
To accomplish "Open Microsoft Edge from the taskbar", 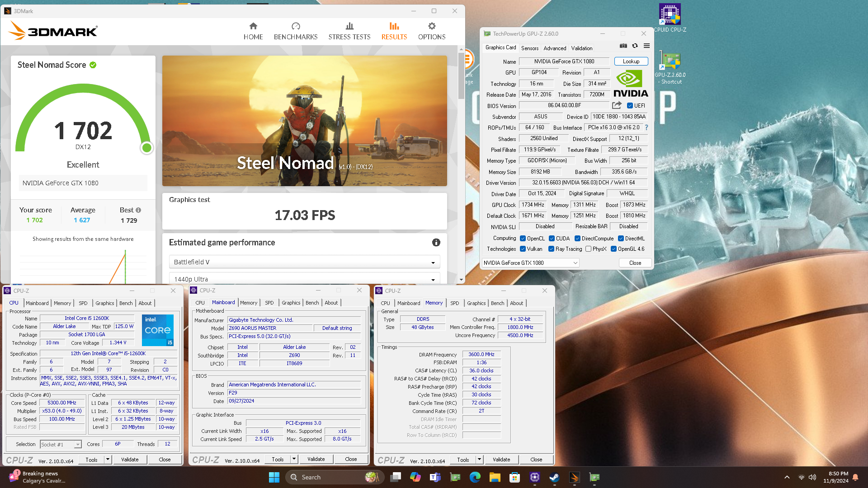I will tap(475, 477).
